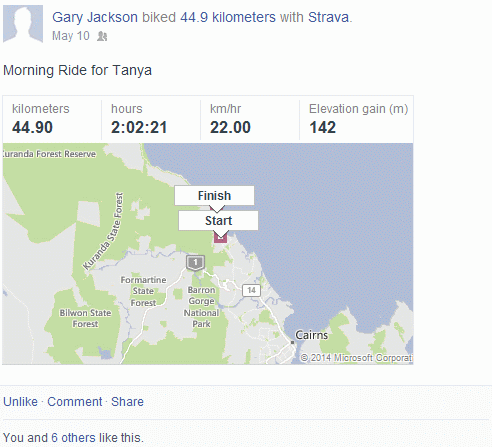Click the Elevation gain 142 stat
Viewport: 492px width, 447px height.
(357, 119)
